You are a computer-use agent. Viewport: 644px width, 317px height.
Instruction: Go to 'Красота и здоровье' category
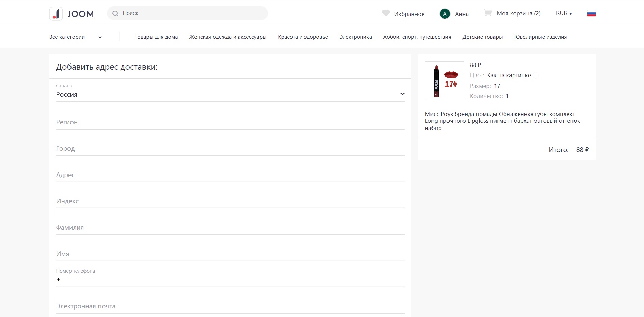click(303, 37)
